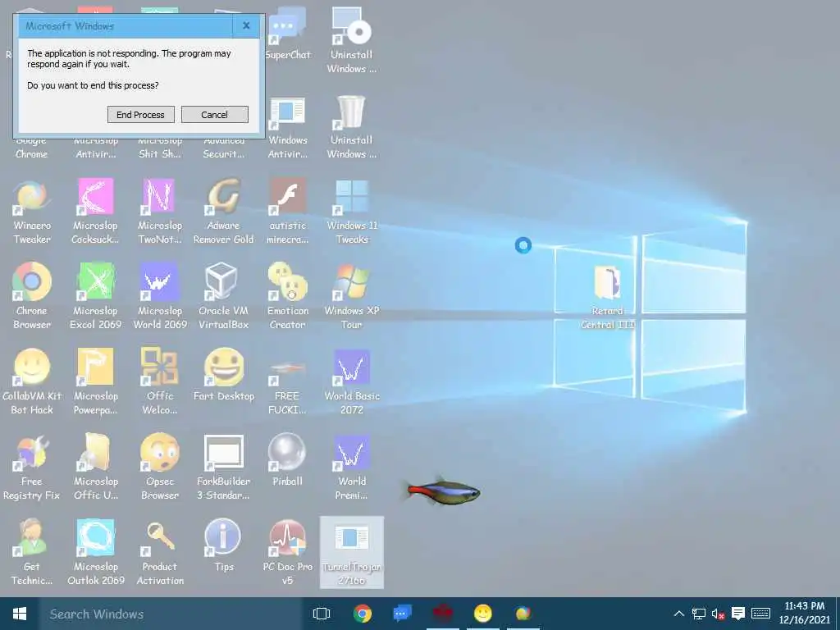Open the Windows Antivir... desktop shortcut
This screenshot has height=630, width=840.
pyautogui.click(x=288, y=126)
